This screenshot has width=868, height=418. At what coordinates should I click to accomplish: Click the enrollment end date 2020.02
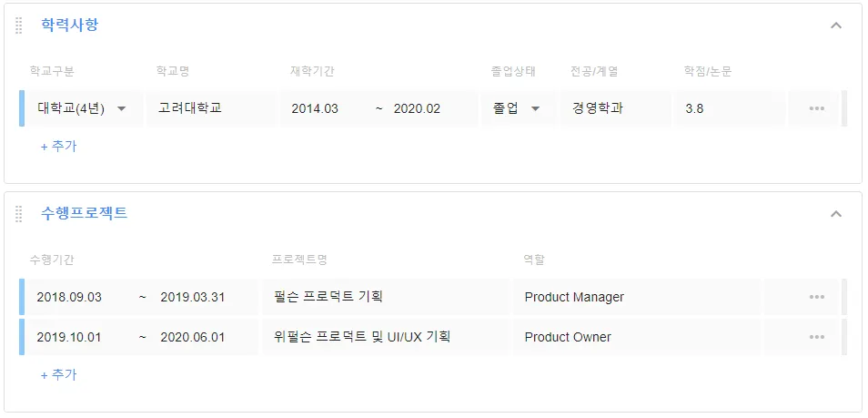pyautogui.click(x=417, y=108)
